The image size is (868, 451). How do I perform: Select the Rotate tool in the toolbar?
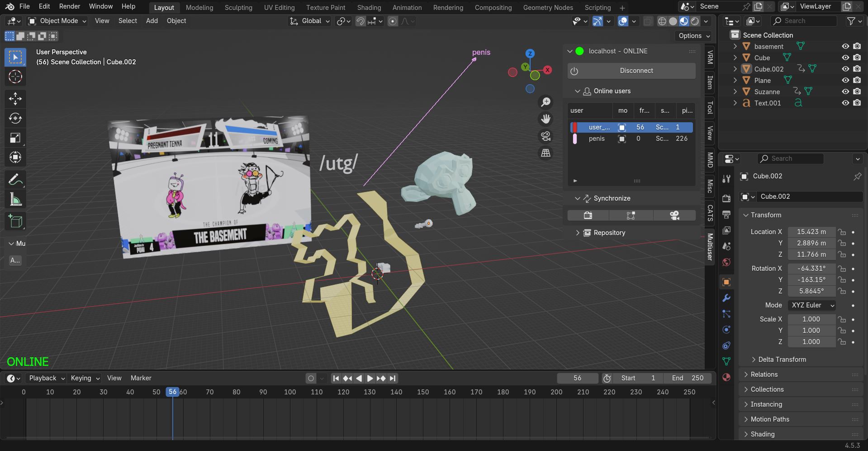[x=15, y=118]
